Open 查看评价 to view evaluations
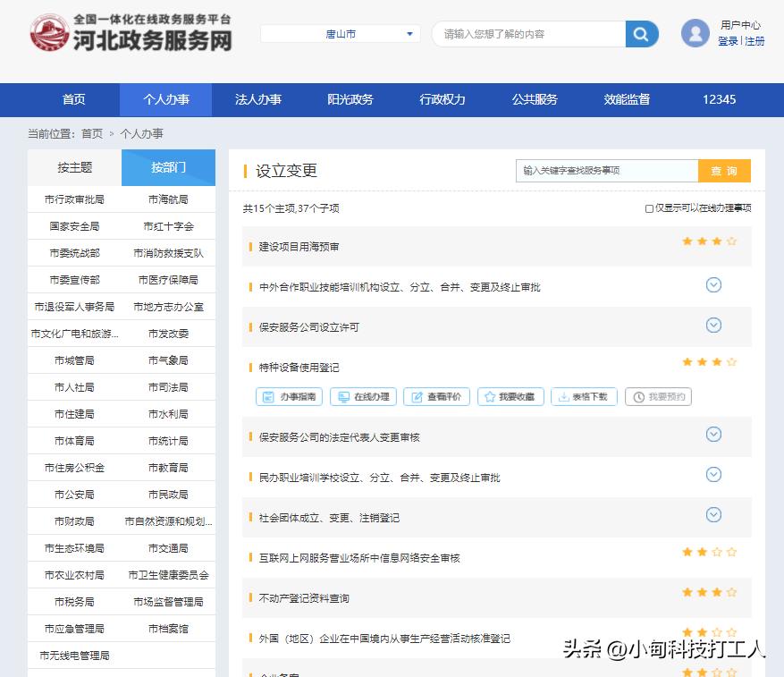The image size is (784, 677). [436, 396]
